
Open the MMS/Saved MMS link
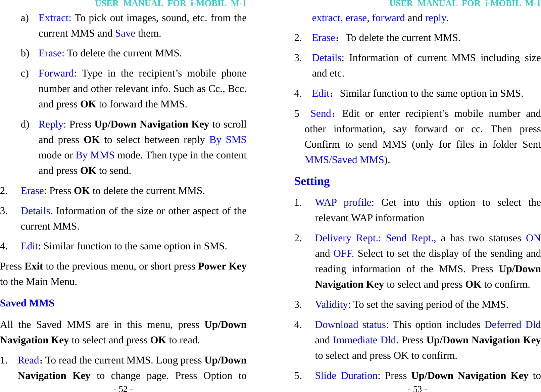(x=344, y=160)
